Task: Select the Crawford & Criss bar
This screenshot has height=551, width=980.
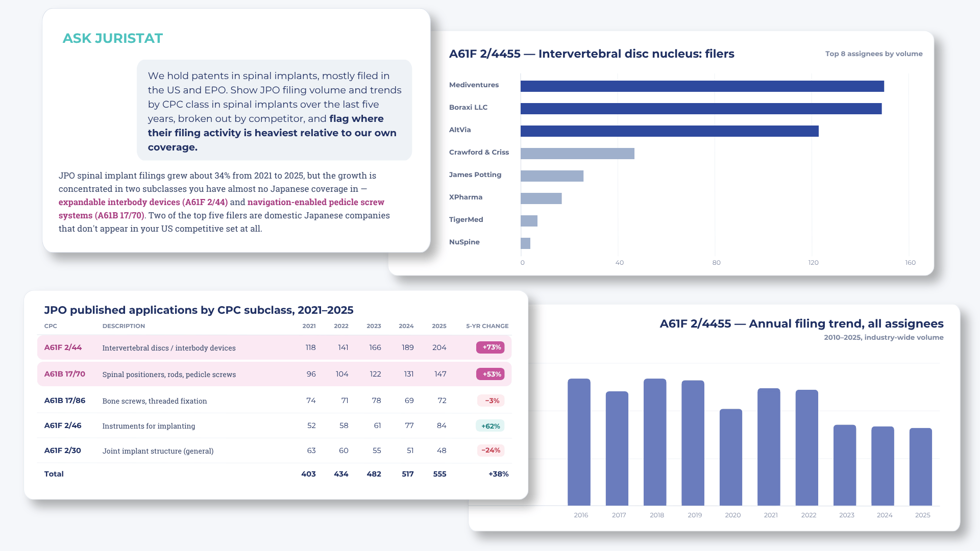Action: pos(577,154)
